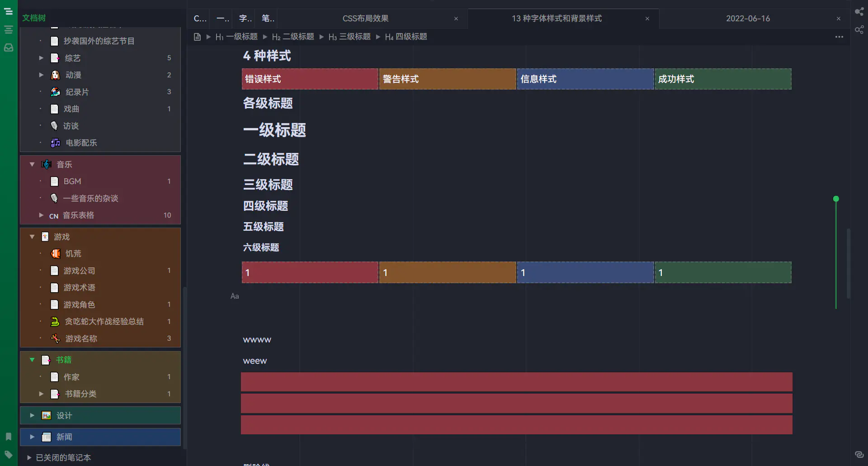Image resolution: width=868 pixels, height=466 pixels.
Task: Click the 贪吃蛇大作战经验总结 snake icon
Action: click(x=55, y=321)
